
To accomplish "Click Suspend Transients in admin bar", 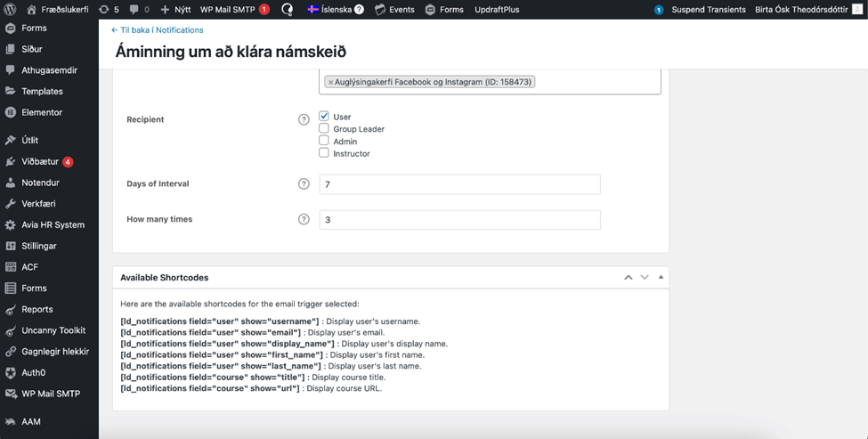I will coord(709,10).
